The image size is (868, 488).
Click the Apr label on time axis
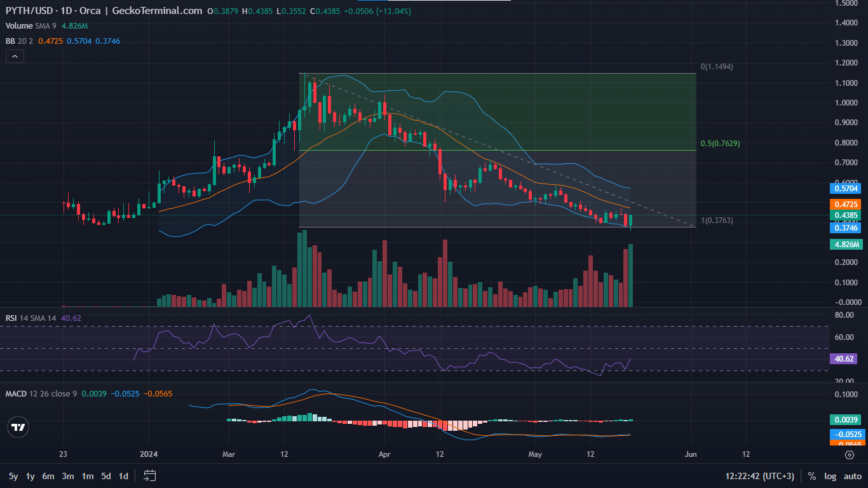pos(384,455)
